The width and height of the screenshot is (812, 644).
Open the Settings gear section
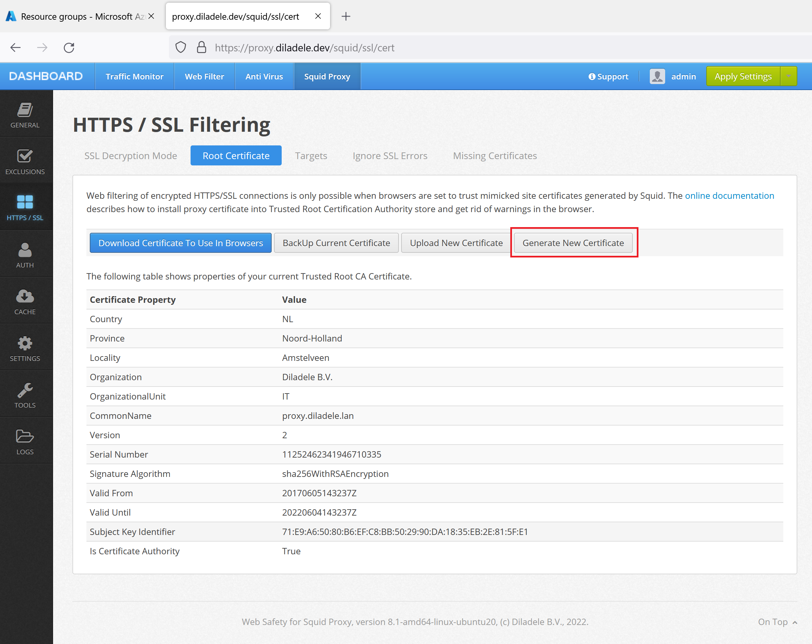(25, 348)
